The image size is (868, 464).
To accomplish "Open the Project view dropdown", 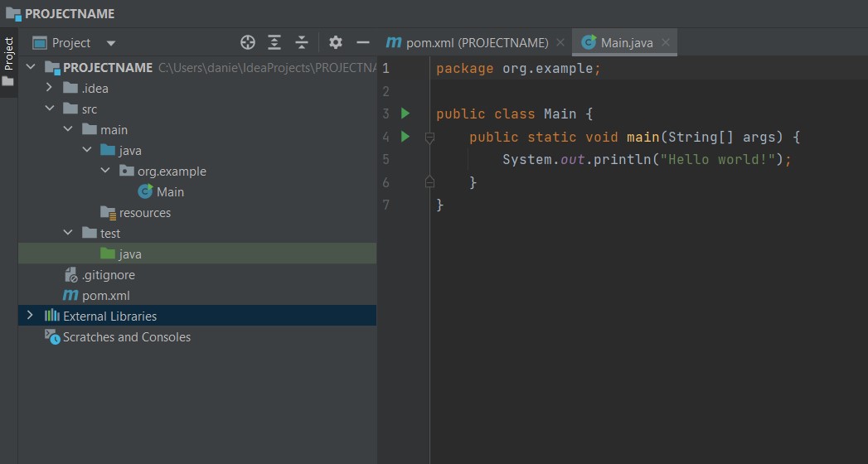I will coord(111,43).
